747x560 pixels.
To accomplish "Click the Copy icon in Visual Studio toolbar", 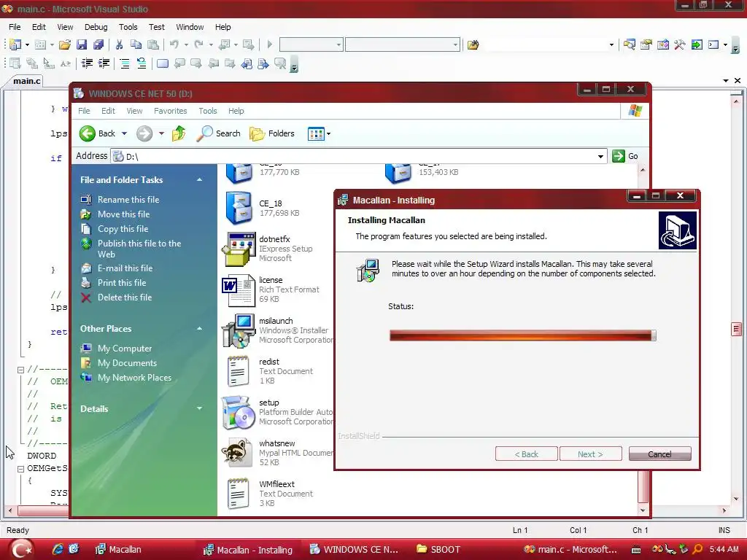I will (x=136, y=44).
